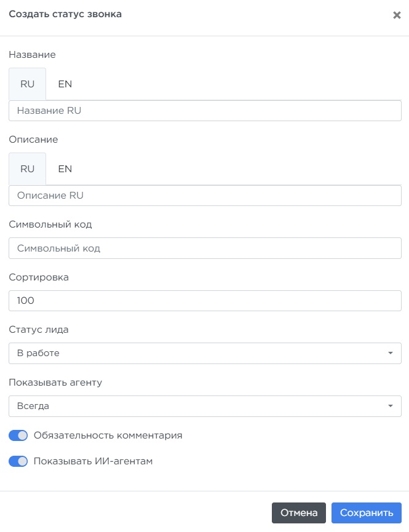The width and height of the screenshot is (409, 532).
Task: Click into the Описание RU field
Action: click(205, 196)
